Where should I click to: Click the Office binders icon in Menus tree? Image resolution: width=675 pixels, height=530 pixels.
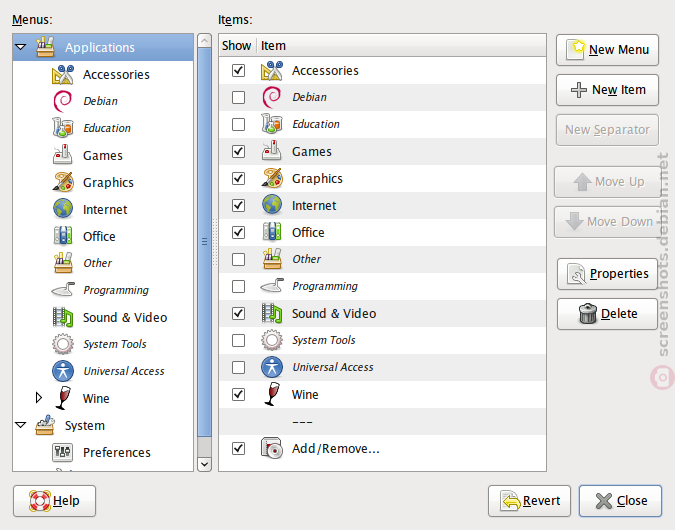[x=63, y=236]
